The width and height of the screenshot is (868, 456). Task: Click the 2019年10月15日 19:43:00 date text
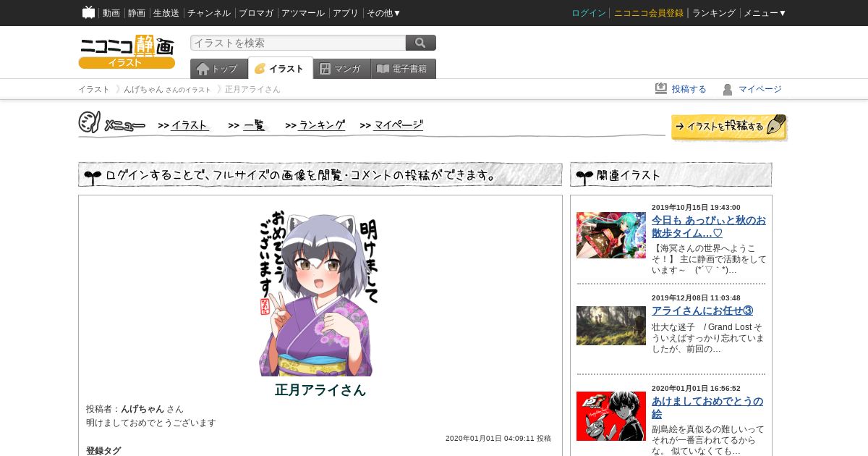[696, 208]
